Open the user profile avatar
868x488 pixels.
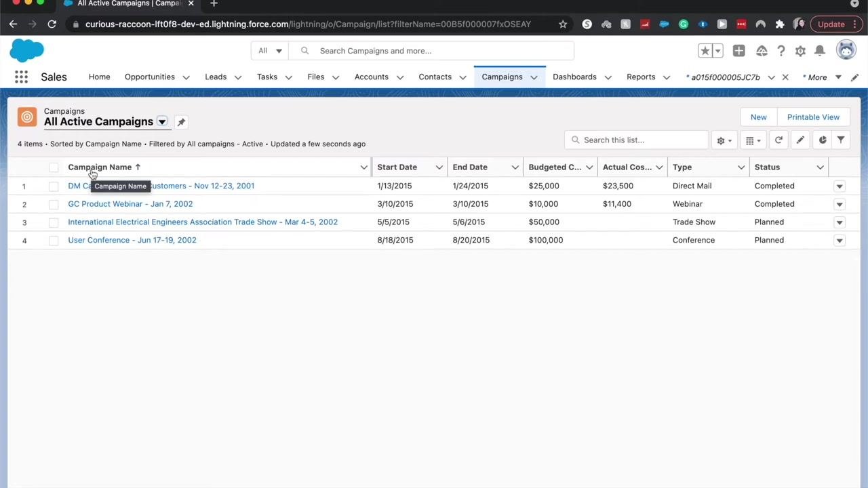[x=846, y=50]
